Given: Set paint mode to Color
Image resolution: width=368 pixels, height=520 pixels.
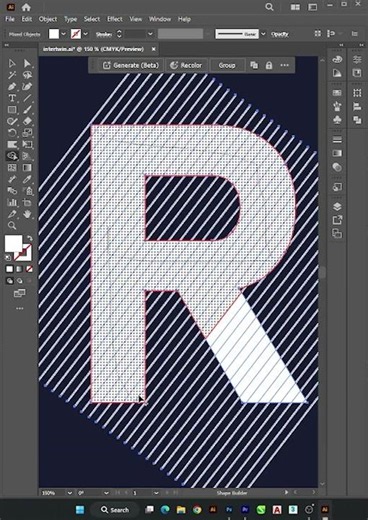Looking at the screenshot, I should point(10,269).
